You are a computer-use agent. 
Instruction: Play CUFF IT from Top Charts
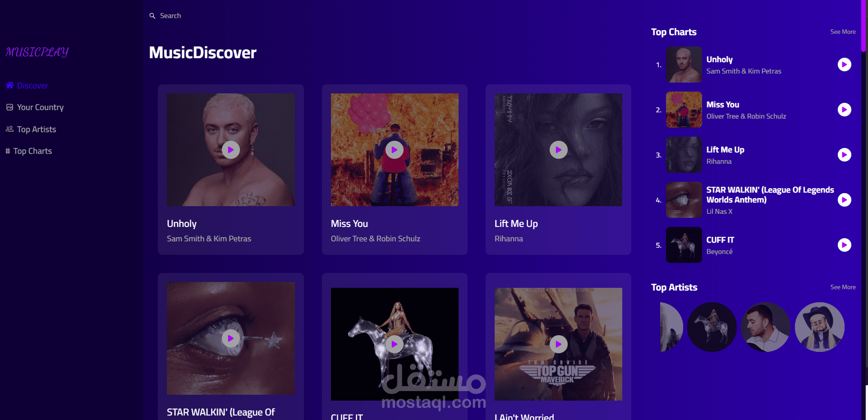844,245
